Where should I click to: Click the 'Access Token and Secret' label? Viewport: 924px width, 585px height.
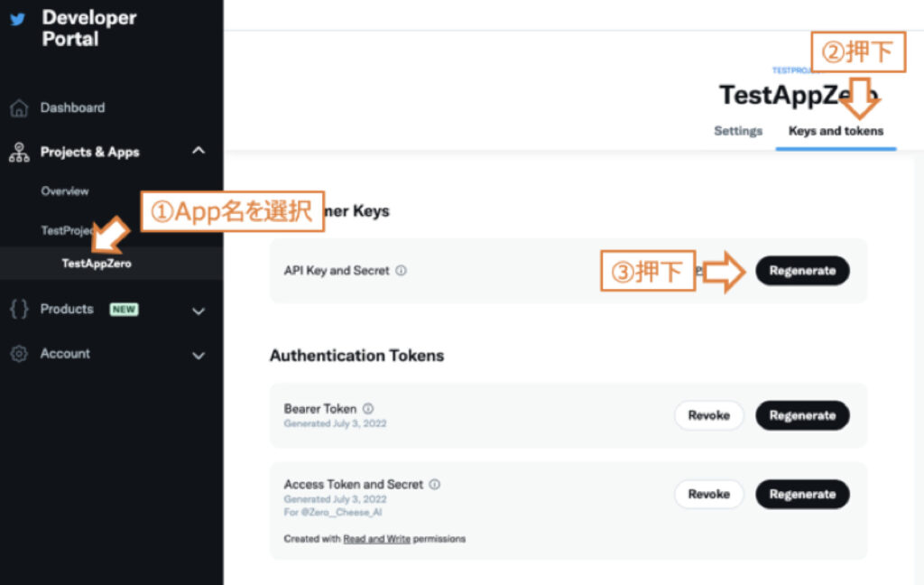pyautogui.click(x=353, y=484)
